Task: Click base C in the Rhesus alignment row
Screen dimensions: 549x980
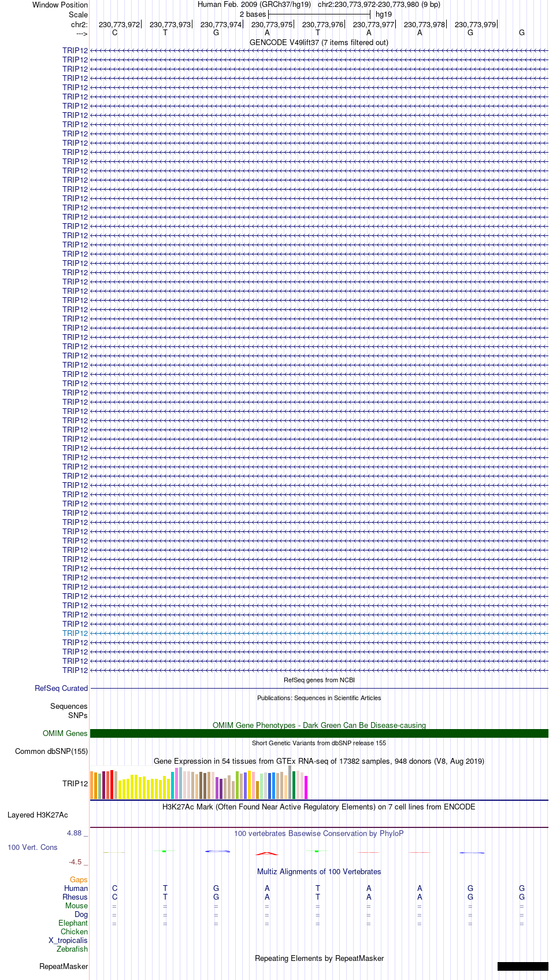Action: click(114, 897)
